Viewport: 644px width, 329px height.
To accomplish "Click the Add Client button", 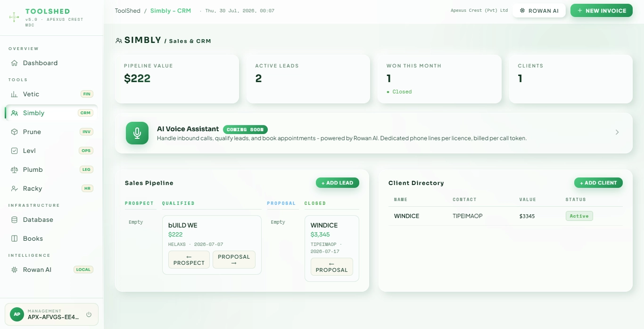I will (598, 183).
